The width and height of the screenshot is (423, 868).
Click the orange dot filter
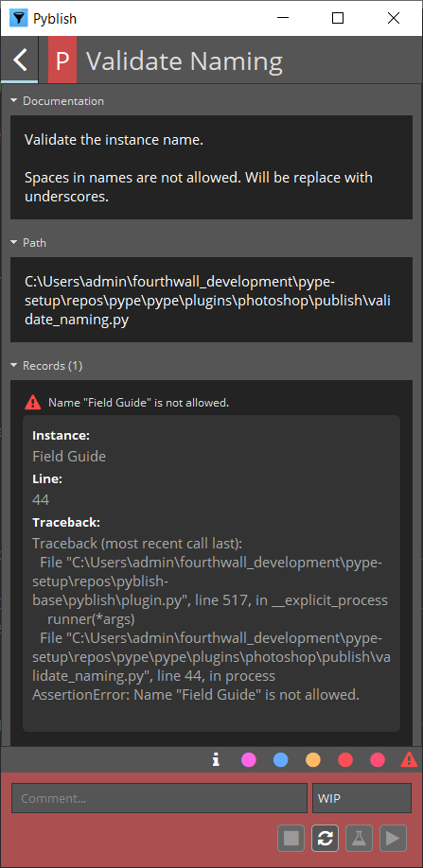(313, 760)
